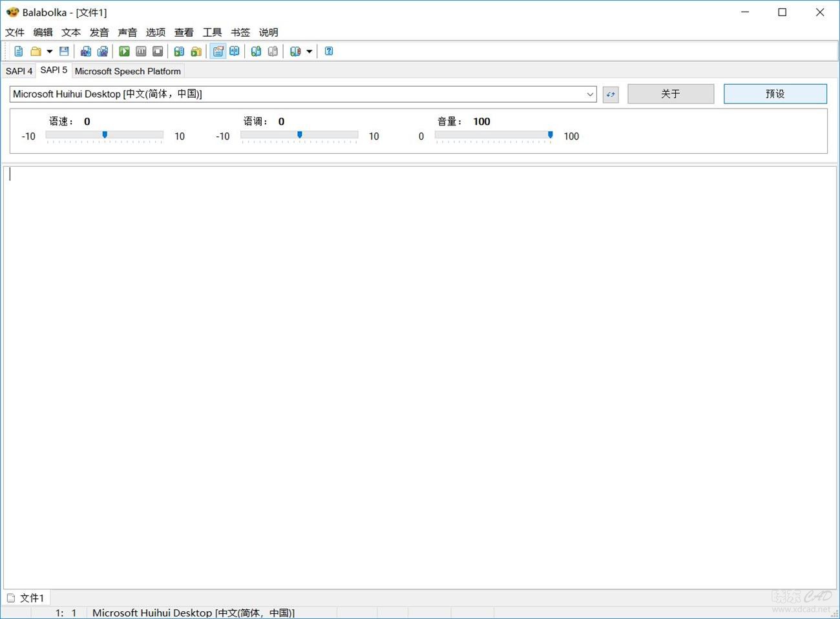Click the read clipboard folder icon
This screenshot has width=840, height=619.
(x=196, y=52)
